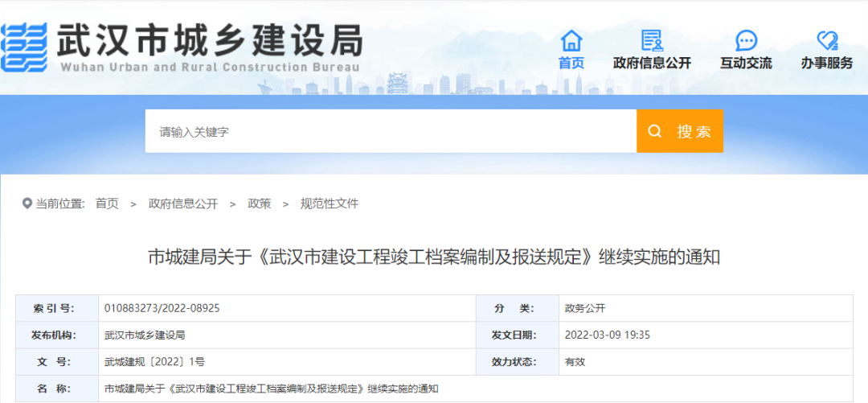This screenshot has width=868, height=403.
Task: Click the orange 搜索 button
Action: [x=680, y=131]
